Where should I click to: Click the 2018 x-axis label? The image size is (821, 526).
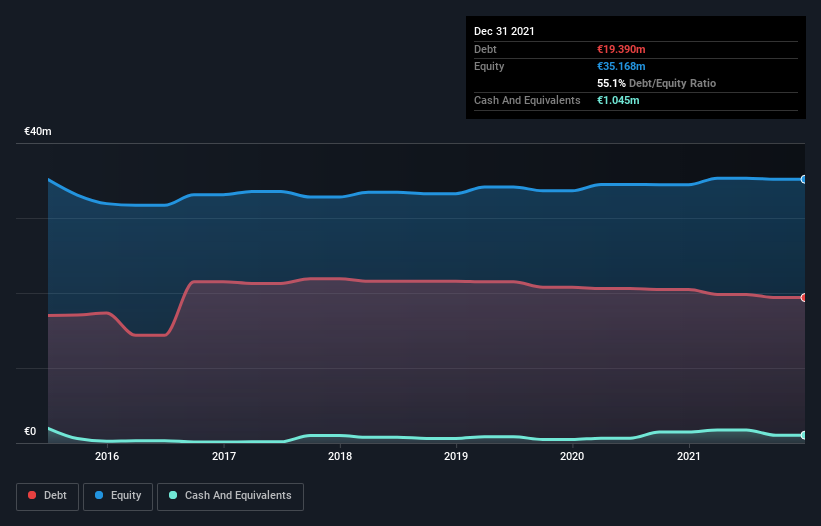[x=340, y=456]
